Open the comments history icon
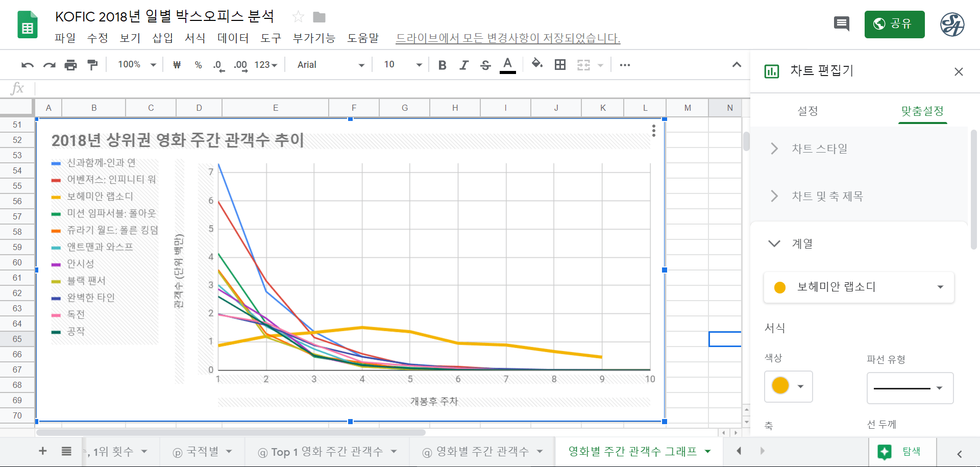The height and width of the screenshot is (467, 980). click(841, 23)
